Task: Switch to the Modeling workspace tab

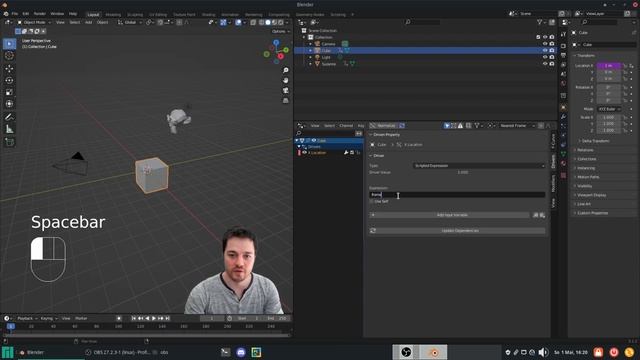Action: [113, 15]
